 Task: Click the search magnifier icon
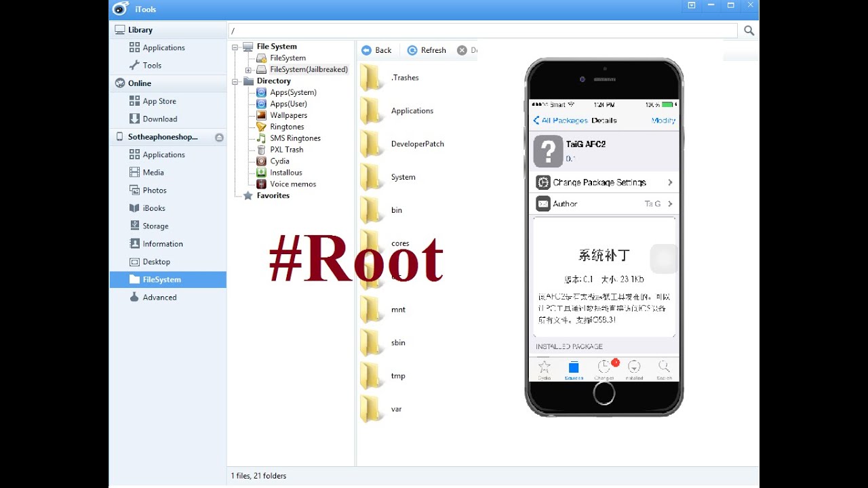pyautogui.click(x=749, y=30)
